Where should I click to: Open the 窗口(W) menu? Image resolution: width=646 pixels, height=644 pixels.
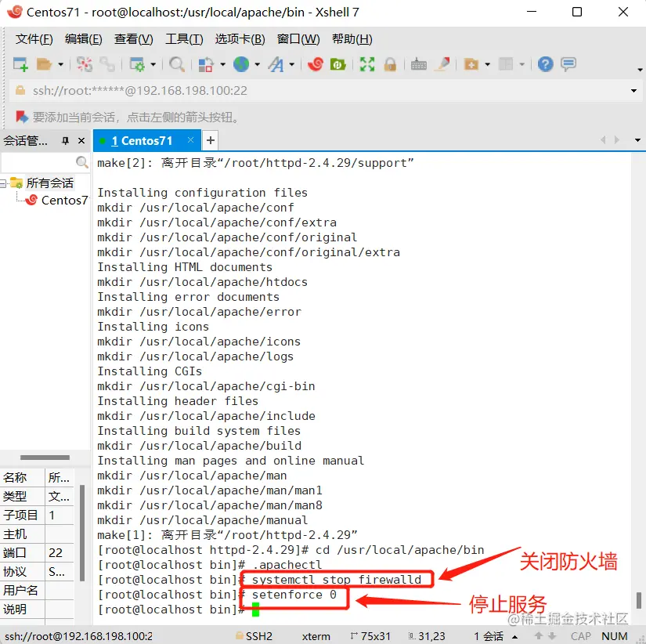click(298, 39)
